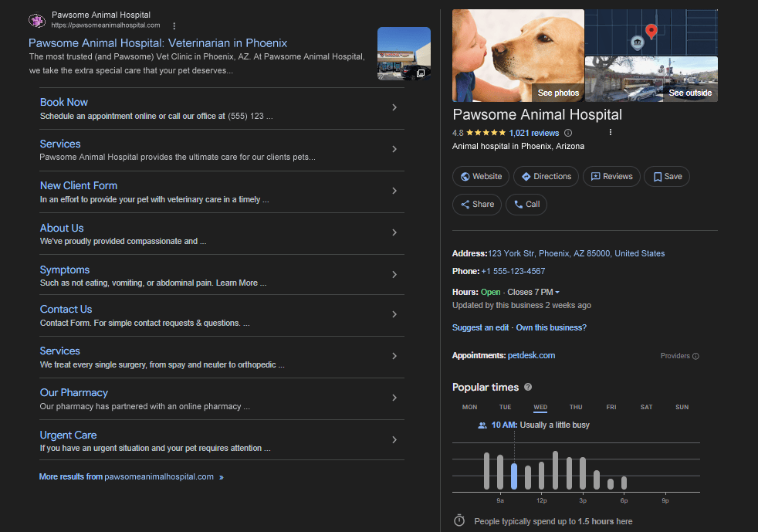Viewport: 758px width, 532px height.
Task: Click the Save button with bookmark icon
Action: (x=667, y=176)
